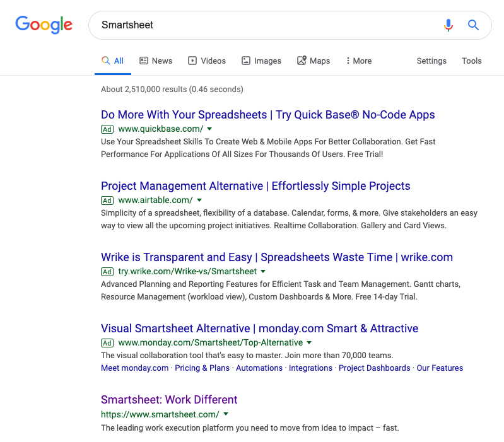Click into the Smartsheet search box
Viewport: 504px width, 442px height.
click(265, 25)
